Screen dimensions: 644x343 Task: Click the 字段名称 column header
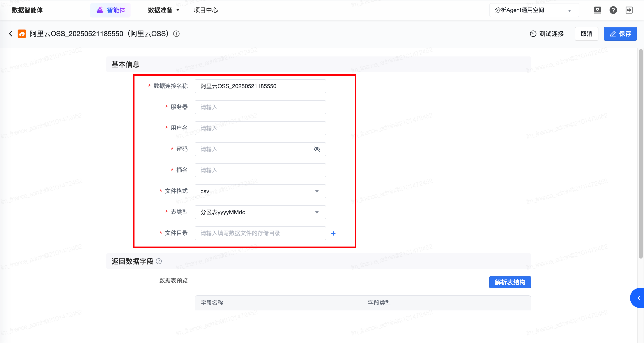tap(212, 303)
